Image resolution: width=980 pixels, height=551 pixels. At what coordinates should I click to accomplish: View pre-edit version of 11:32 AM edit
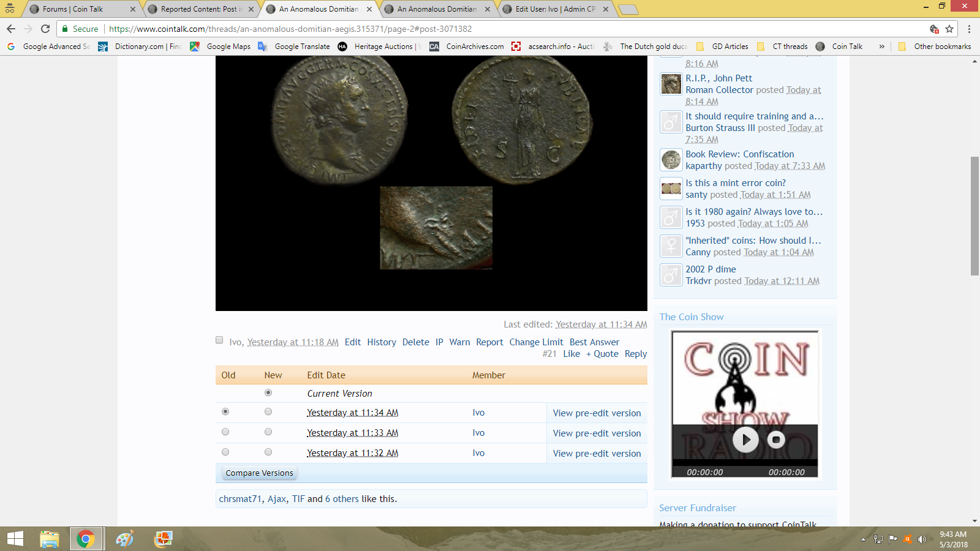click(x=597, y=454)
